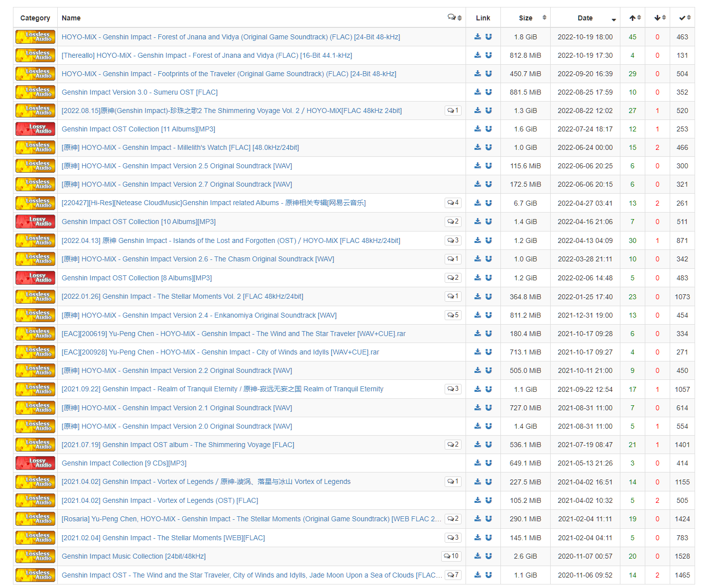View the 10 comments on Music Collection 24bit/48kHz

pyautogui.click(x=452, y=556)
